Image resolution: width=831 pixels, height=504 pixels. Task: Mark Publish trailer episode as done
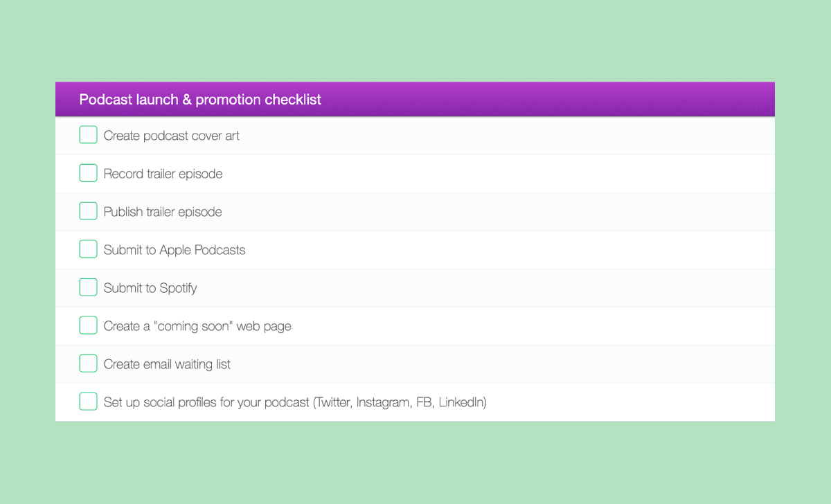[x=88, y=211]
